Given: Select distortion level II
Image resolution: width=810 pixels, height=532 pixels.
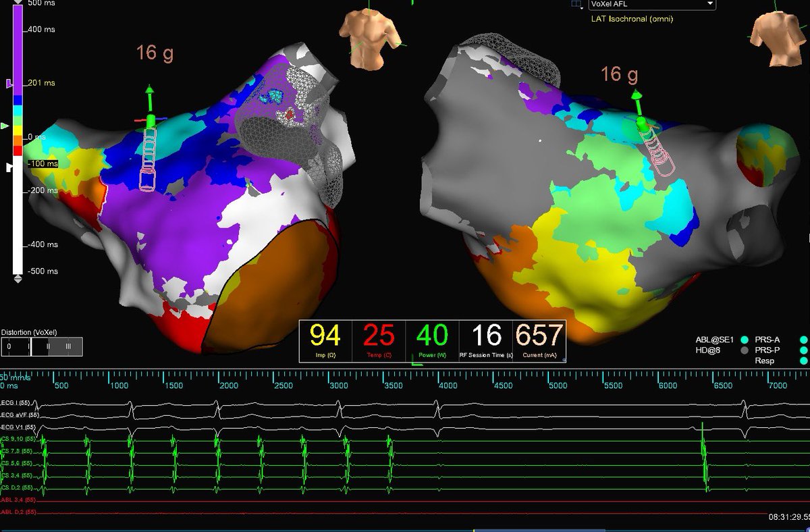Looking at the screenshot, I should click(x=49, y=347).
